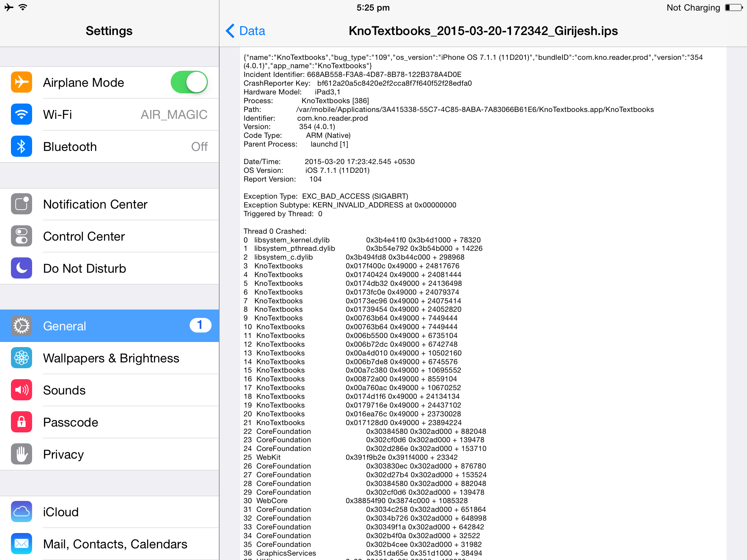747x560 pixels.
Task: Tap the Code Type ARM (Native) line
Action: coord(297,136)
